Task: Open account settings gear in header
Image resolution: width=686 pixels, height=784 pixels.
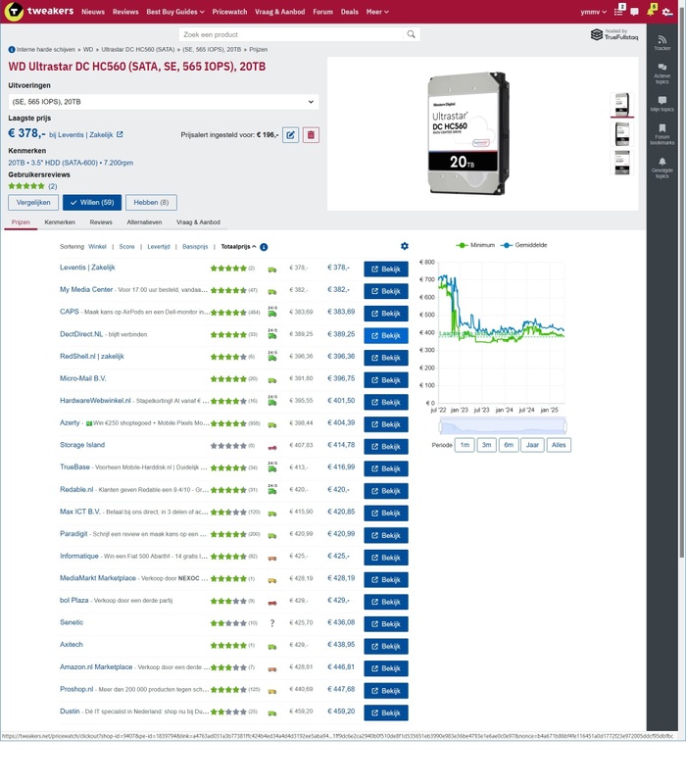Action: pos(667,12)
